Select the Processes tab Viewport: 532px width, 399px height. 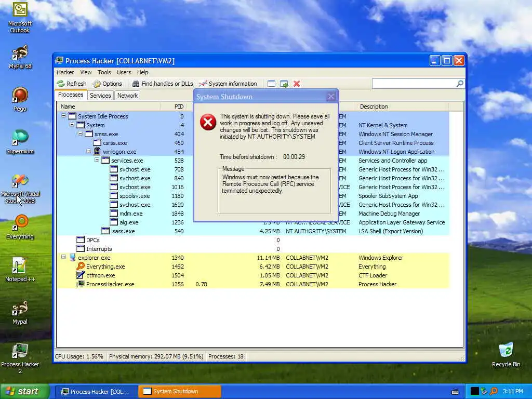[71, 95]
